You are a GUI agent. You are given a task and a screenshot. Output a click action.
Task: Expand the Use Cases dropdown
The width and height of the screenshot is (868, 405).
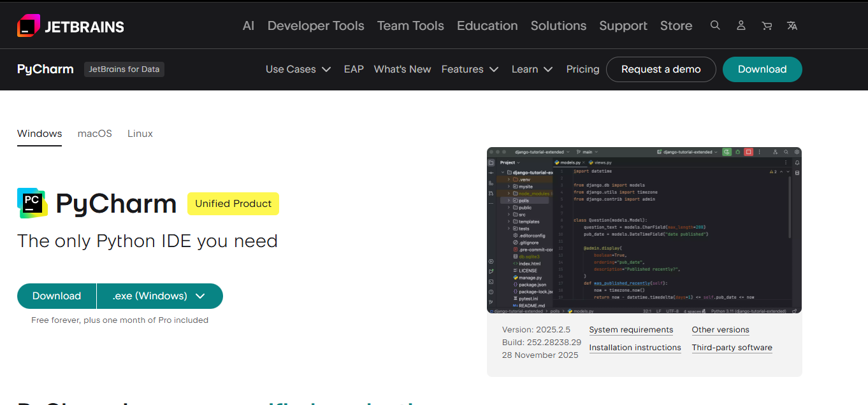click(298, 69)
